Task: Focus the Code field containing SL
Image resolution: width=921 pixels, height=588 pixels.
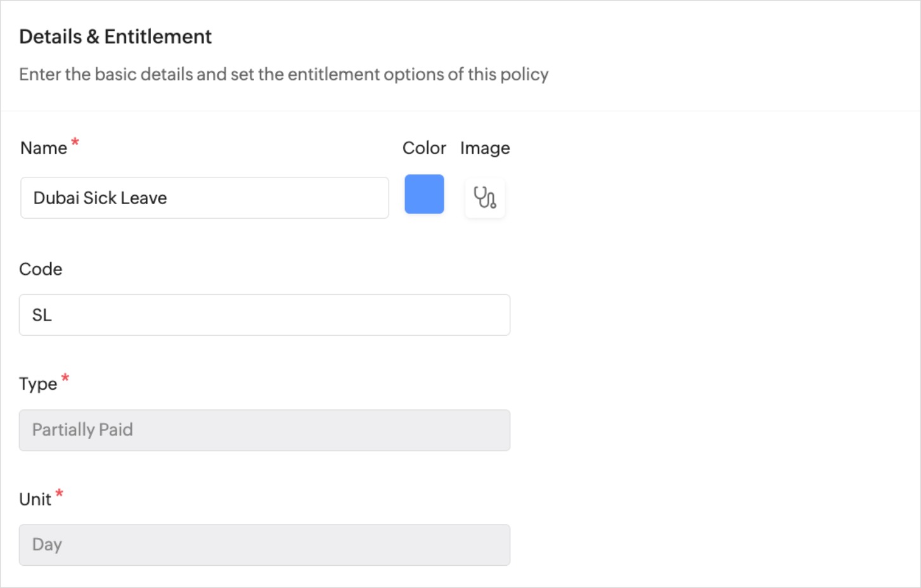Action: coord(264,315)
